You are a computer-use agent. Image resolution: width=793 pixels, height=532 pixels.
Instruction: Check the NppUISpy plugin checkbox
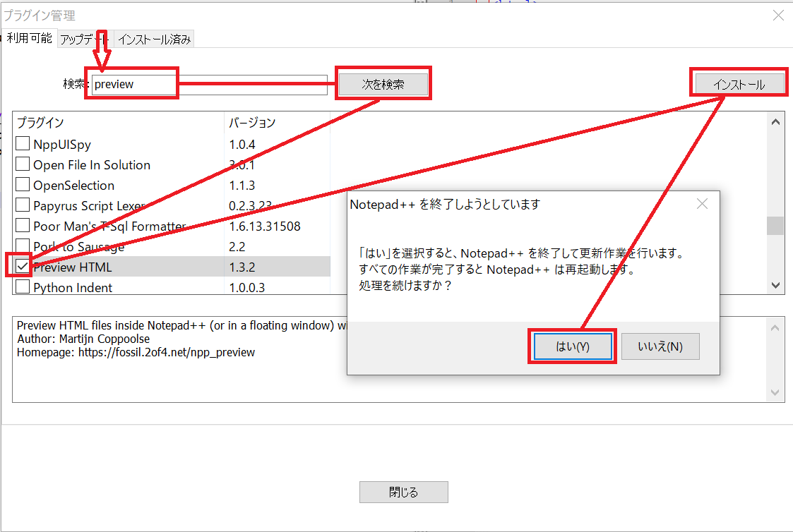click(x=23, y=145)
